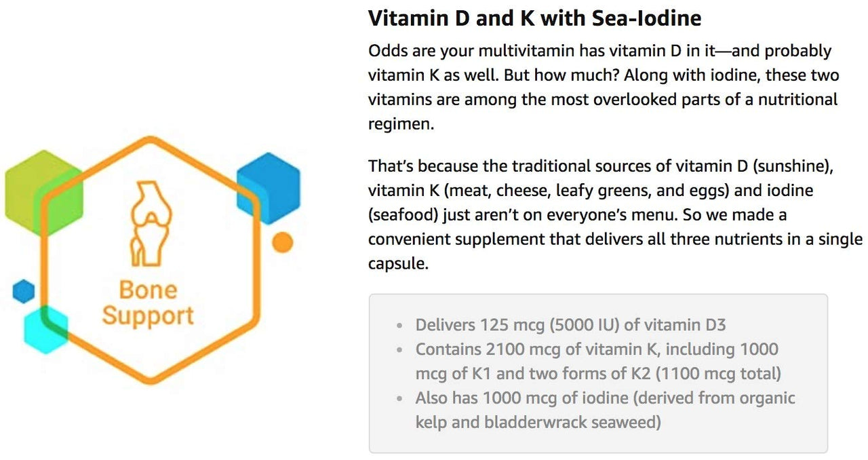Click the bullet dot before 'Also has 1000 mcg'
This screenshot has width=868, height=460.
tap(400, 398)
